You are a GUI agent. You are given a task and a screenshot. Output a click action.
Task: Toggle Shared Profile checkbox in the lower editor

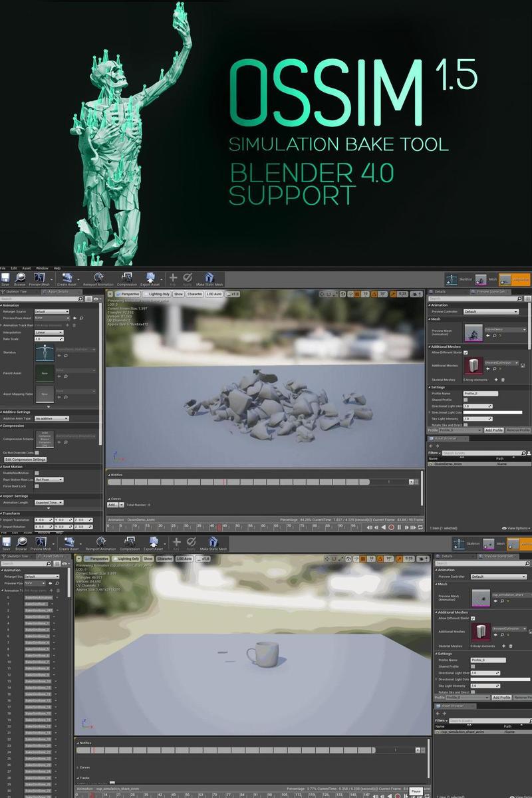pyautogui.click(x=473, y=666)
